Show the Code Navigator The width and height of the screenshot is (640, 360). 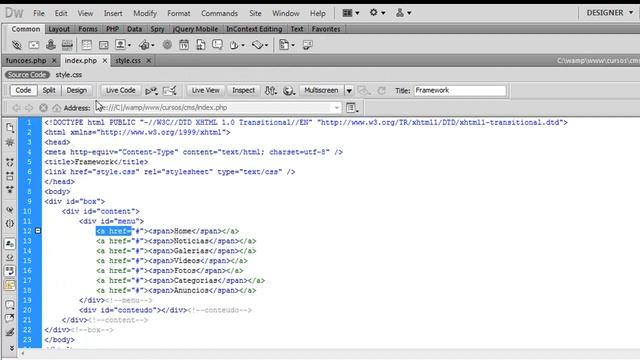coord(10,142)
